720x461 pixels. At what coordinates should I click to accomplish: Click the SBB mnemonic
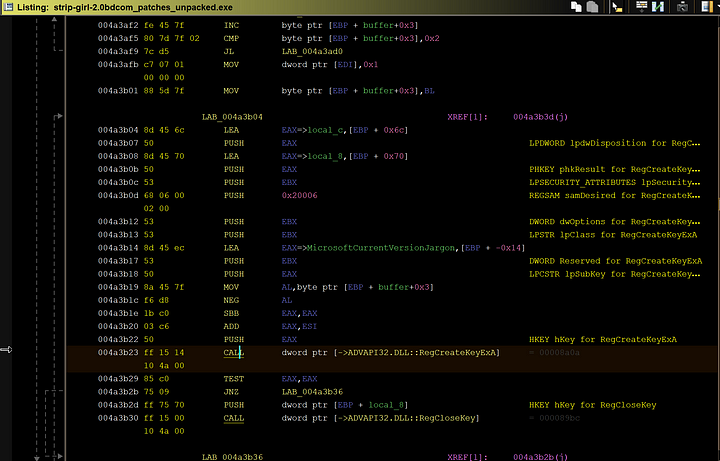pos(231,314)
